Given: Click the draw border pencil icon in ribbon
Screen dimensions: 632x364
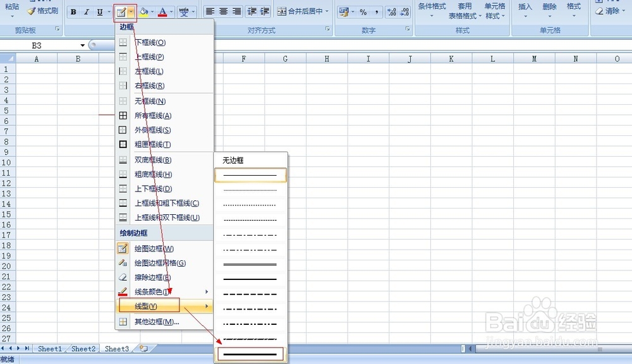Looking at the screenshot, I should click(121, 12).
